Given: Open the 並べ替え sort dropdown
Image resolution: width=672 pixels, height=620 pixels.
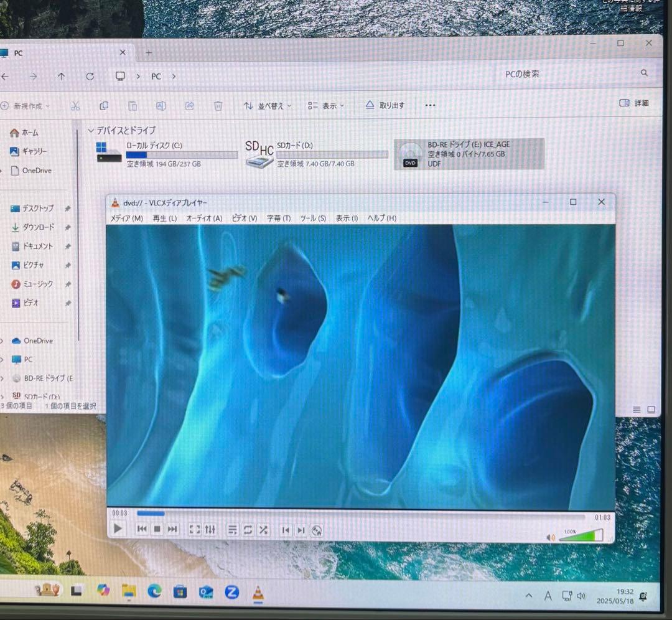Looking at the screenshot, I should [x=268, y=106].
